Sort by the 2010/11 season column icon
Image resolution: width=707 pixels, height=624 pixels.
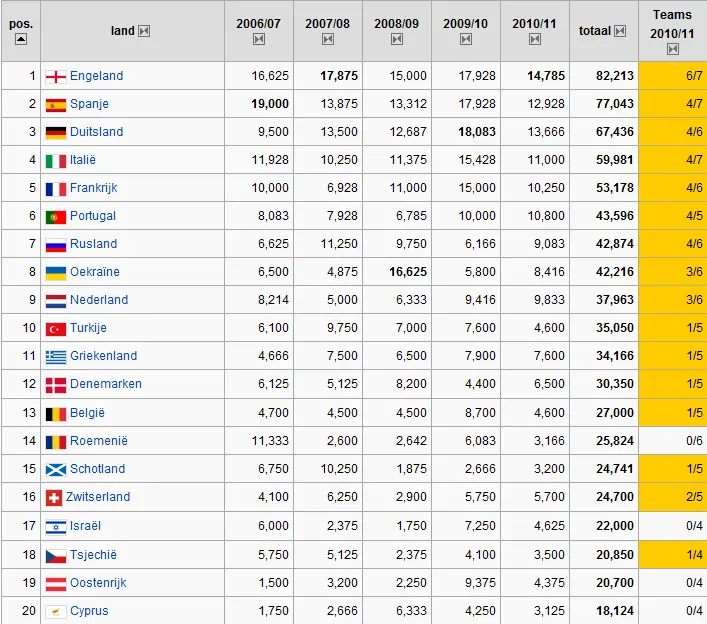pos(535,40)
